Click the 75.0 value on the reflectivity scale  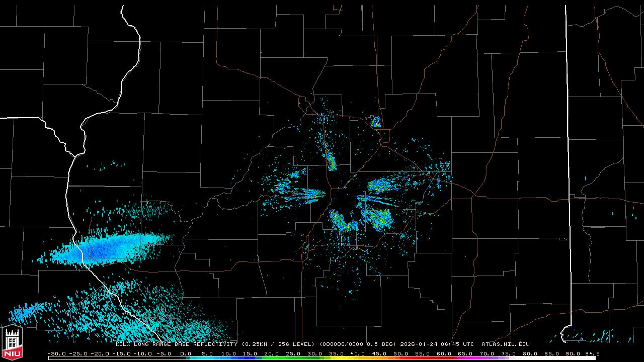pyautogui.click(x=509, y=354)
